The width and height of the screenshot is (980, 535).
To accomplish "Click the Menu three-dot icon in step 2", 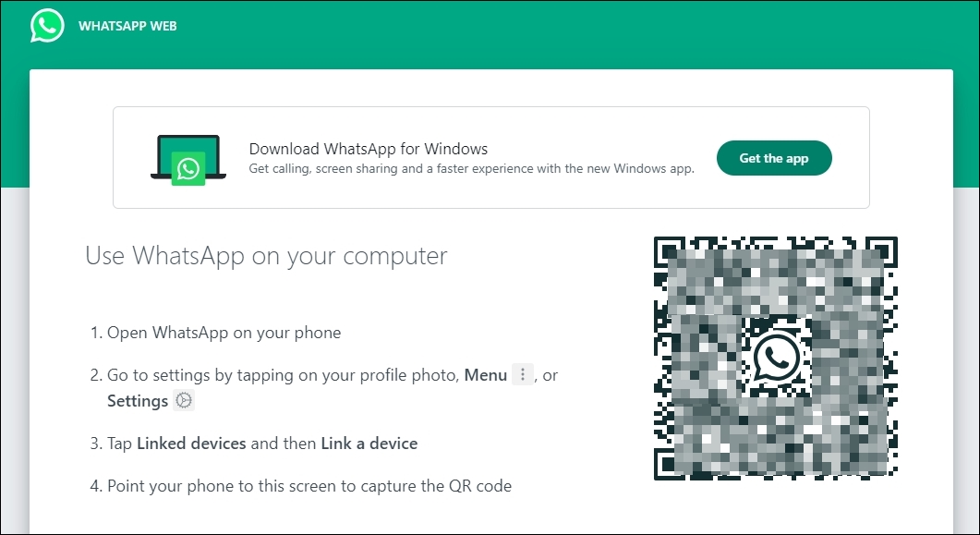I will (x=523, y=374).
